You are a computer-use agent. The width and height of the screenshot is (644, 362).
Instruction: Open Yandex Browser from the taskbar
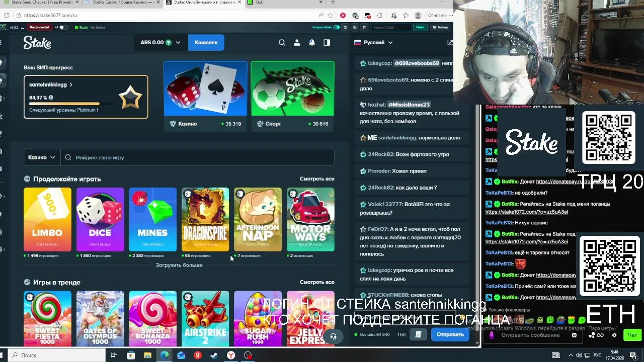point(230,355)
